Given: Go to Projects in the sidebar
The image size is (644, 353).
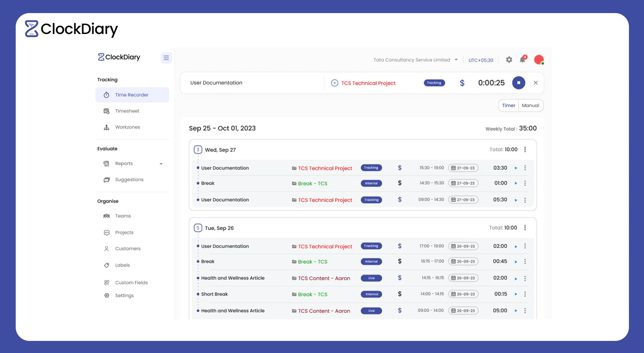Looking at the screenshot, I should pos(124,232).
